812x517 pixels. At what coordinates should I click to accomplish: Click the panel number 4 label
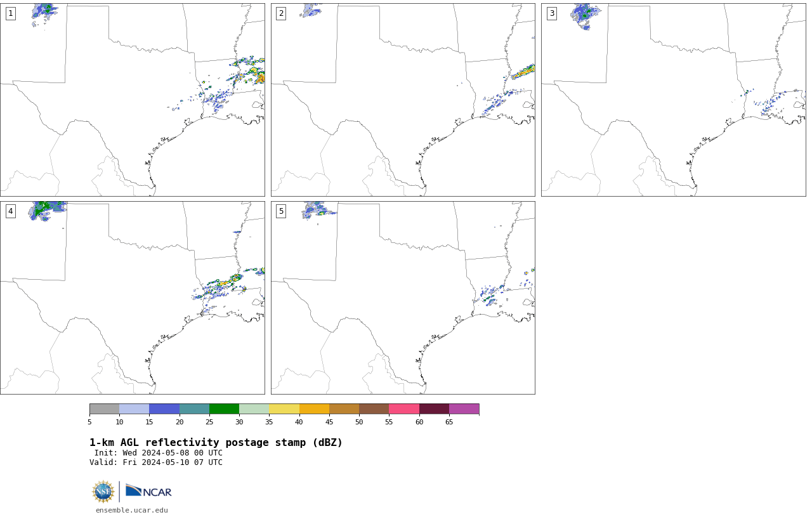pyautogui.click(x=11, y=211)
